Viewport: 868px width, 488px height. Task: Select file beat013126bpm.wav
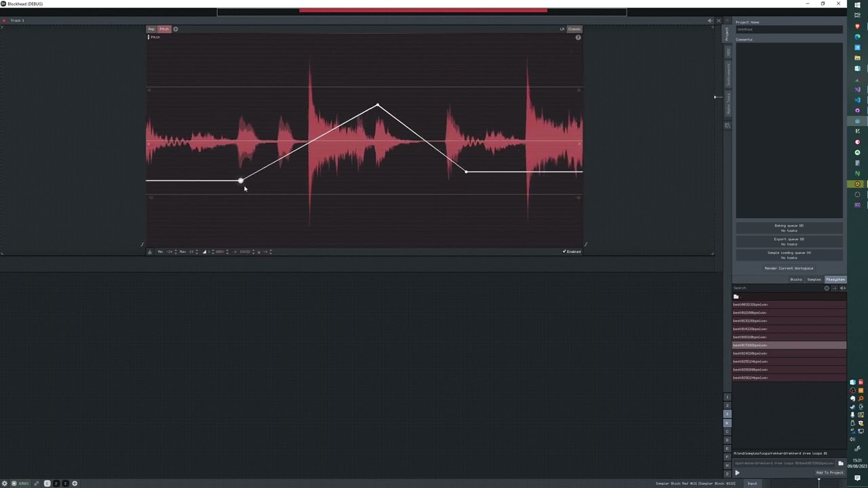[x=789, y=321]
